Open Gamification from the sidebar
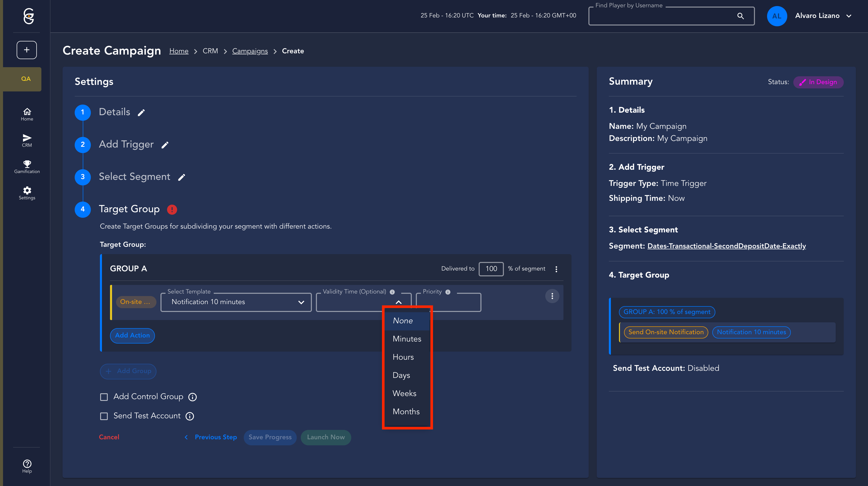868x486 pixels. coord(27,167)
